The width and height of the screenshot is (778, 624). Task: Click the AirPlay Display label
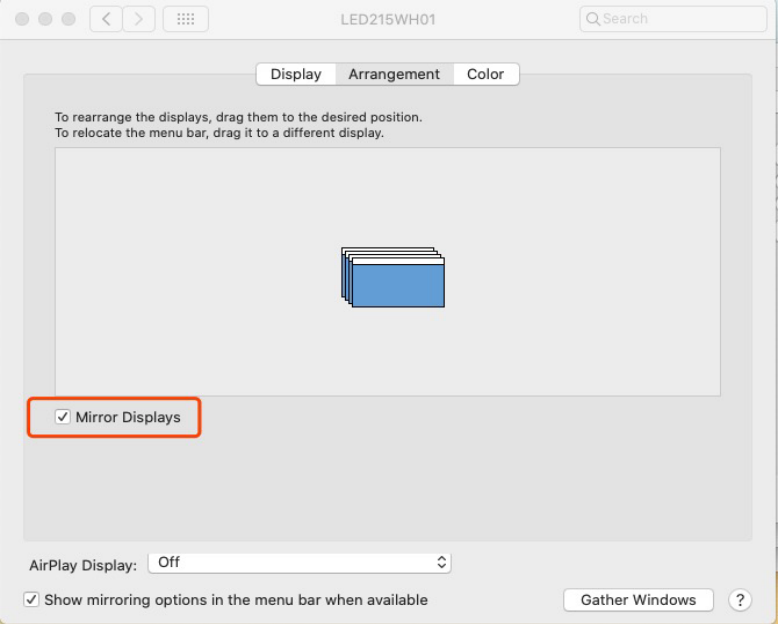(83, 565)
